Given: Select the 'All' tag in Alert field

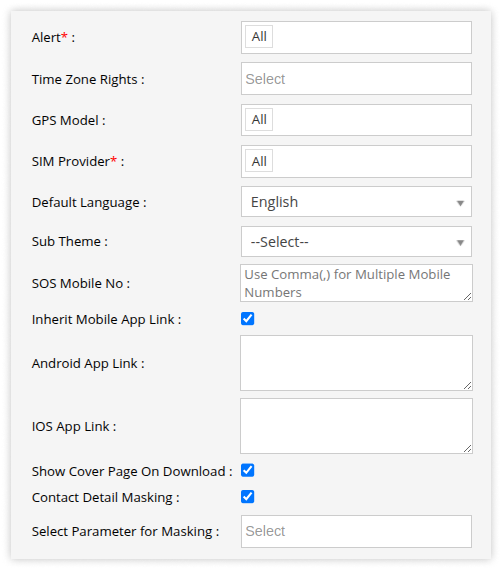Looking at the screenshot, I should pyautogui.click(x=259, y=36).
